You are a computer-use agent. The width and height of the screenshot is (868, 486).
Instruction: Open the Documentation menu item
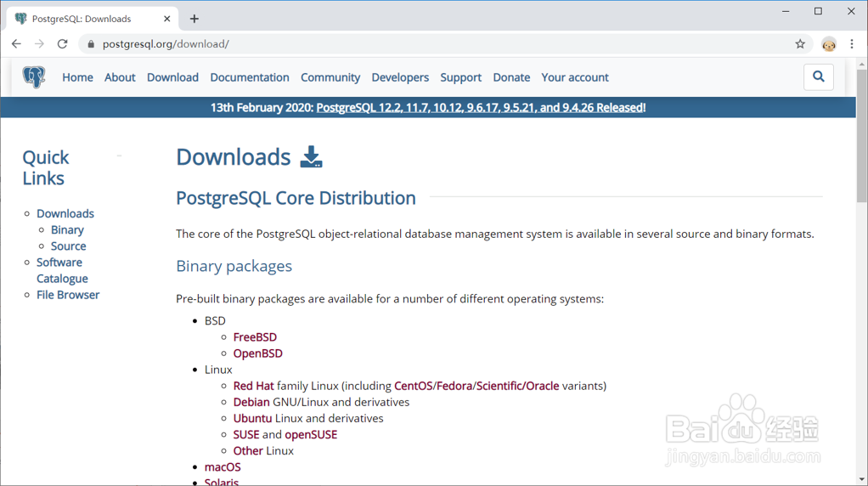click(250, 77)
